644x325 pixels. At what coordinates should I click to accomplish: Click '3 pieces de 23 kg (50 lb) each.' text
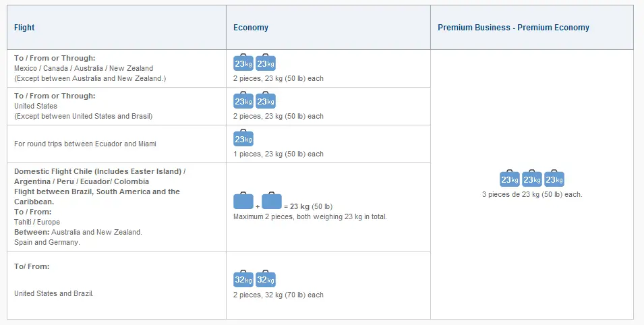pyautogui.click(x=532, y=194)
